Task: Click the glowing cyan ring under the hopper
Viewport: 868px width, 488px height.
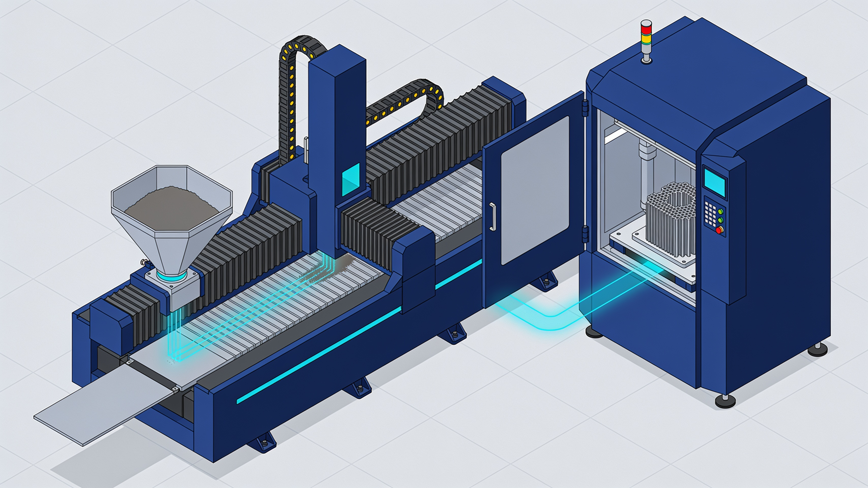Action: point(172,277)
